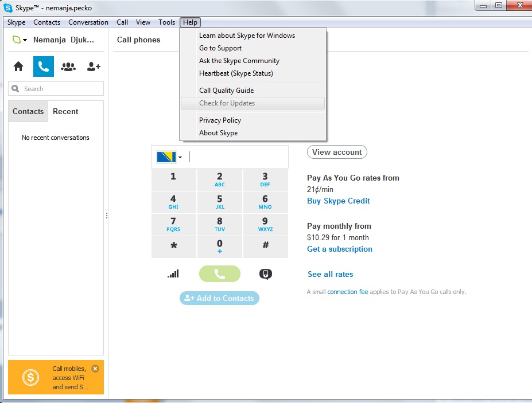The width and height of the screenshot is (532, 403).
Task: Click the Skype logo in title bar
Action: [x=8, y=8]
